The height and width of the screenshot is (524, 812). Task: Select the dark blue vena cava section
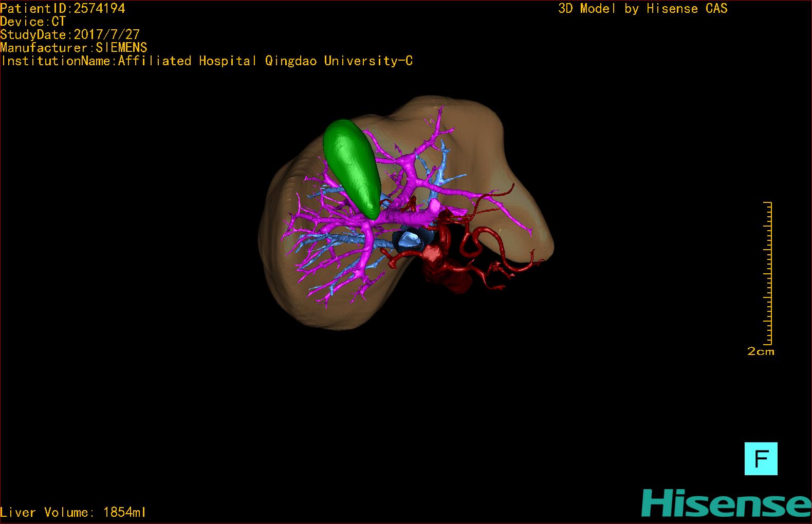pyautogui.click(x=411, y=239)
